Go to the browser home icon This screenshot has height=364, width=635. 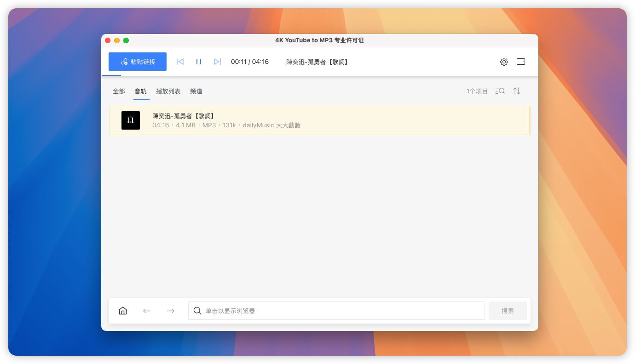click(123, 311)
